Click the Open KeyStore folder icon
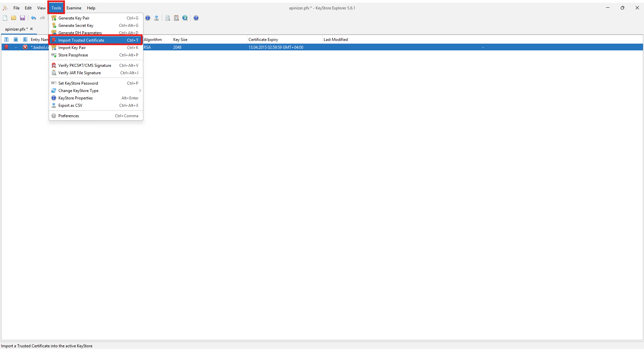The height and width of the screenshot is (349, 644). point(14,18)
